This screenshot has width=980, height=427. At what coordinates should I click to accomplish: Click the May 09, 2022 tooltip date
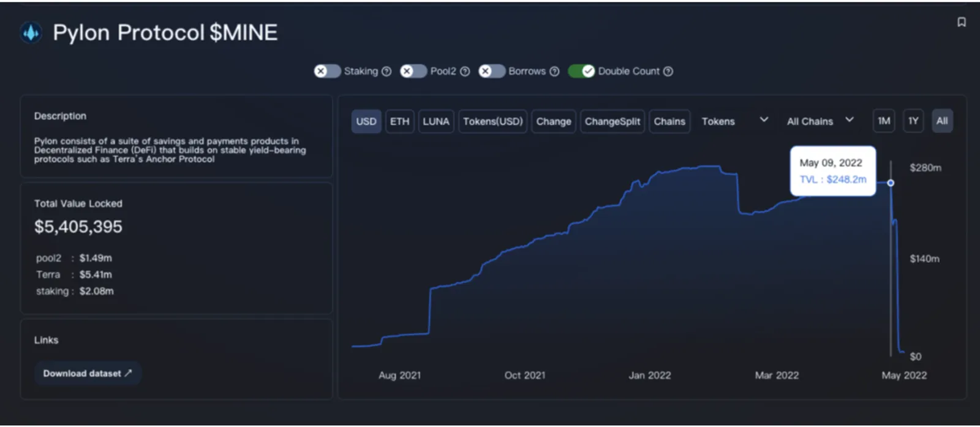click(x=831, y=163)
